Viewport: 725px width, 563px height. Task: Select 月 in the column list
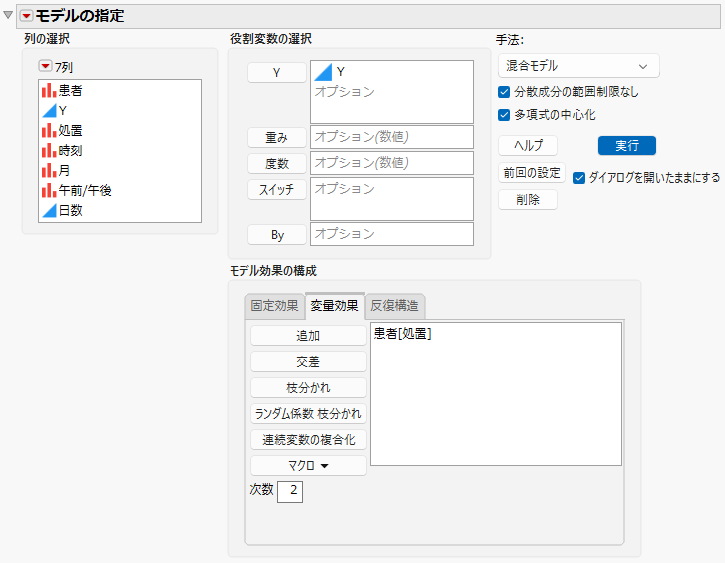click(x=64, y=171)
